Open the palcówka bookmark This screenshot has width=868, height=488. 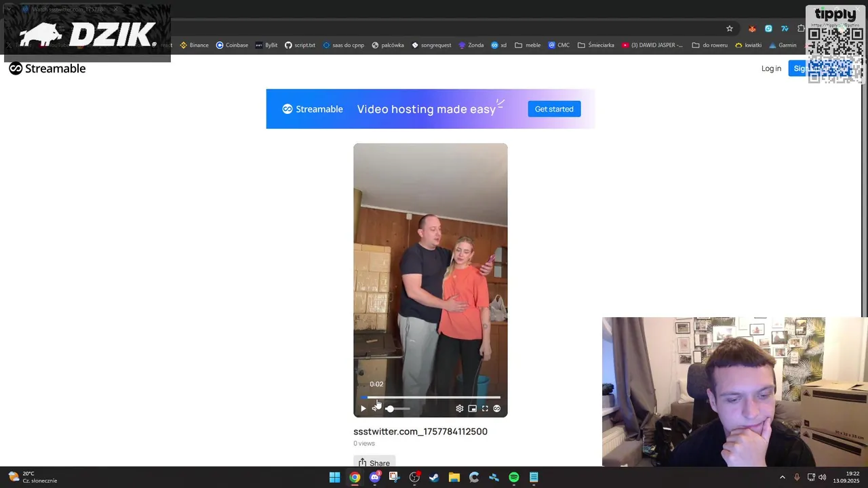(x=387, y=45)
